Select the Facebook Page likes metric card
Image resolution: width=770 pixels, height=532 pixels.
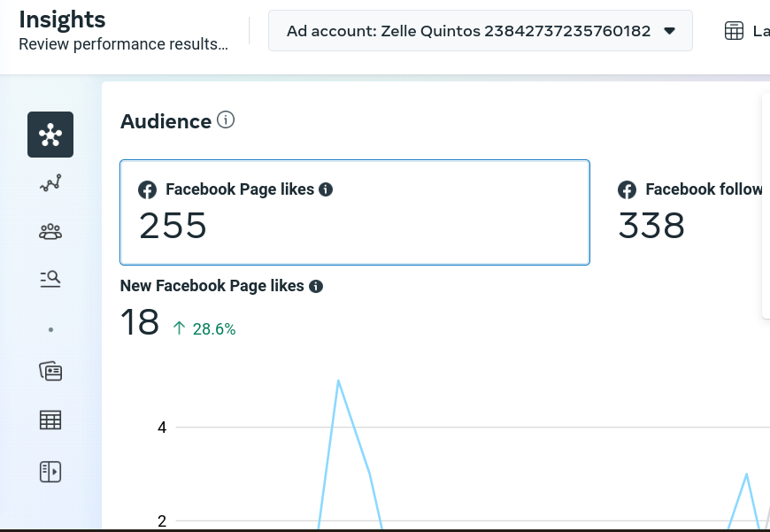354,212
